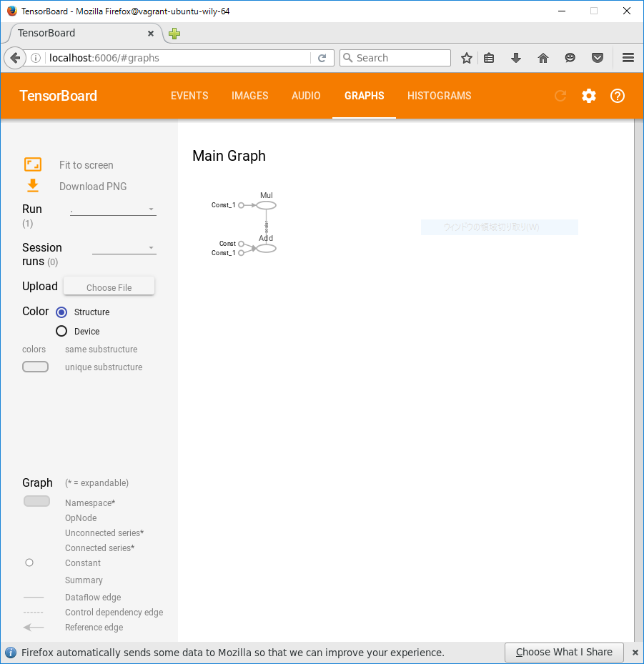This screenshot has width=644, height=664.
Task: Select the Const_1 constant node feeding Add
Action: coord(241,253)
